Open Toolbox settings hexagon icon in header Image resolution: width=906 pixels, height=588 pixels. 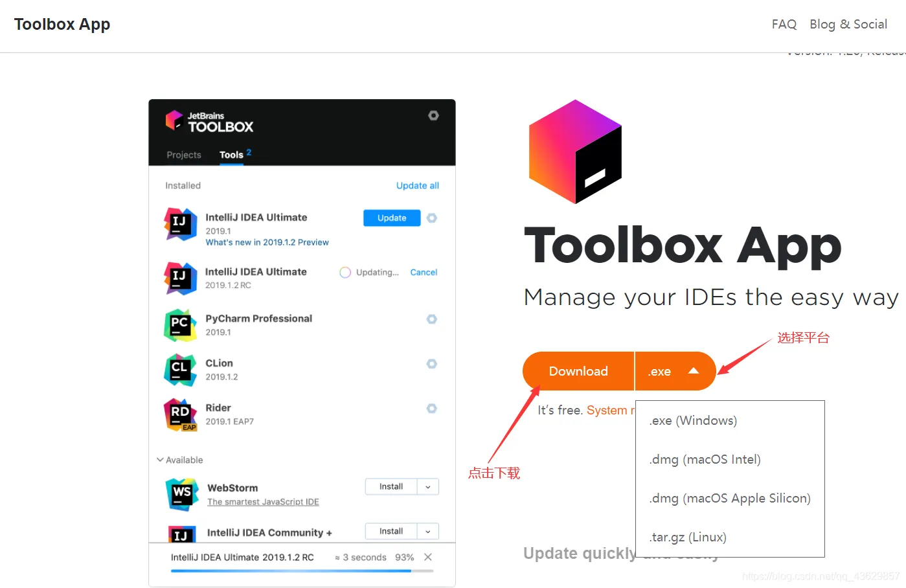coord(433,115)
